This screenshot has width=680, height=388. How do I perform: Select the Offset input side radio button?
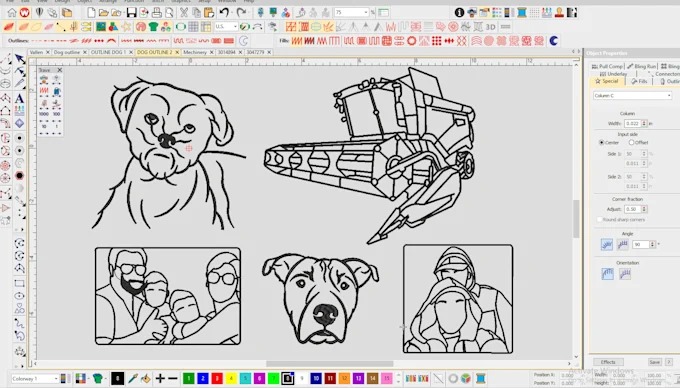click(631, 142)
